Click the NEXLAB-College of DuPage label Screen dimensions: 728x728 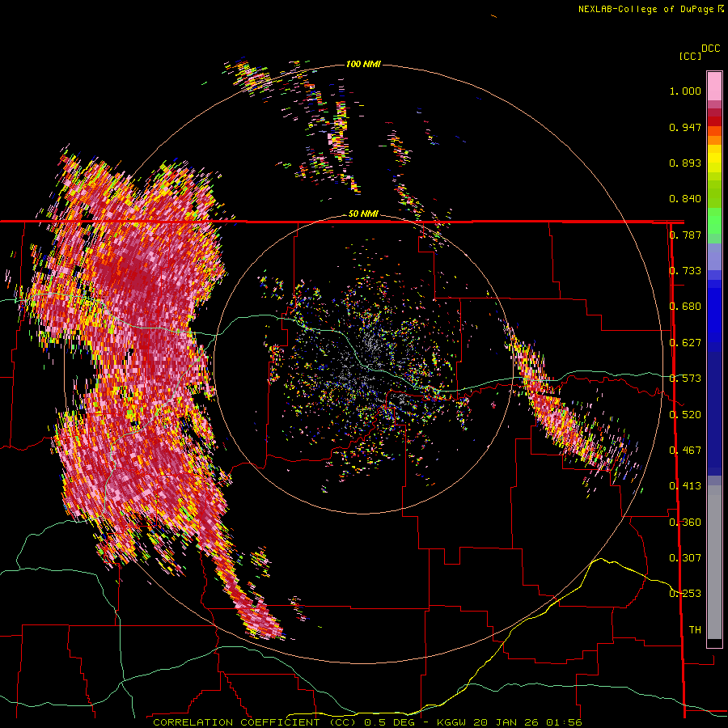tap(645, 9)
